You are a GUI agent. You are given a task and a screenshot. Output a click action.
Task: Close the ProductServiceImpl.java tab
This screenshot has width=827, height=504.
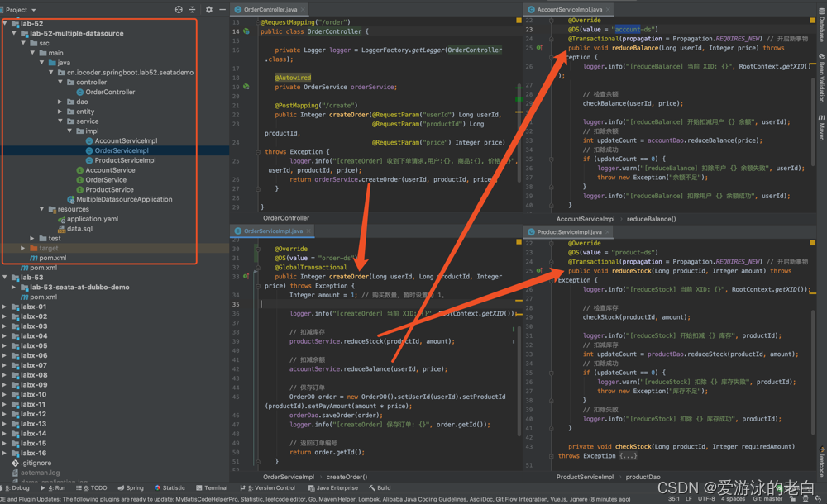click(x=608, y=232)
